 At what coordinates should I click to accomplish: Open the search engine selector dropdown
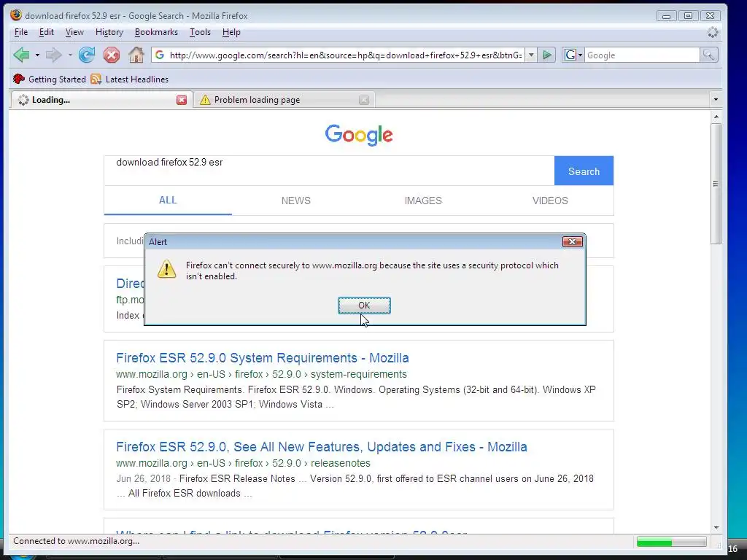(573, 55)
